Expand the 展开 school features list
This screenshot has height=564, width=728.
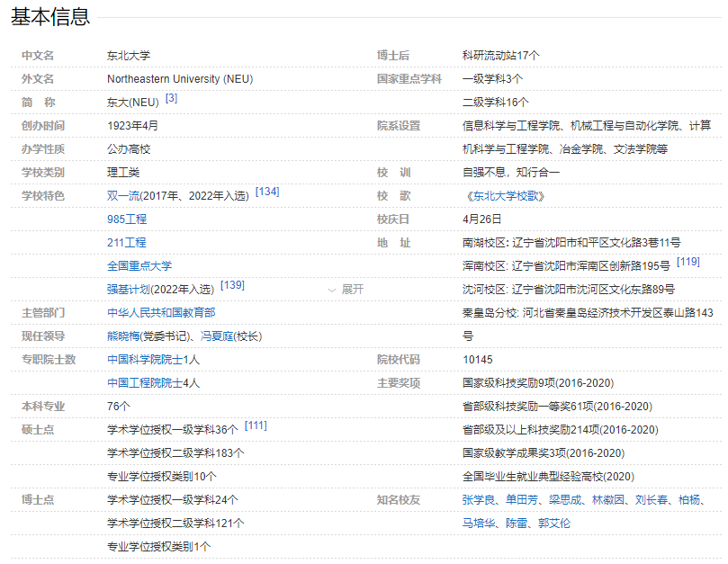(346, 290)
